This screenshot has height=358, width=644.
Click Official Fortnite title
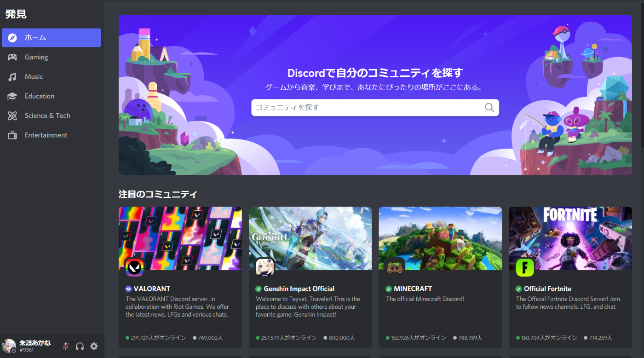[x=548, y=289]
